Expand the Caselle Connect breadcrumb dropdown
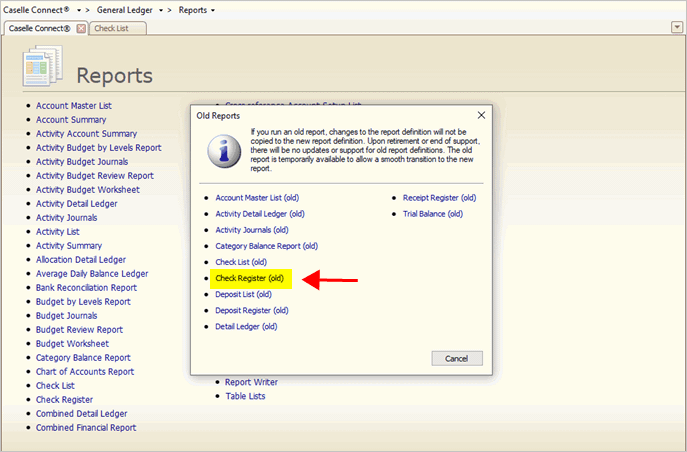Image resolution: width=687 pixels, height=452 pixels. point(79,9)
